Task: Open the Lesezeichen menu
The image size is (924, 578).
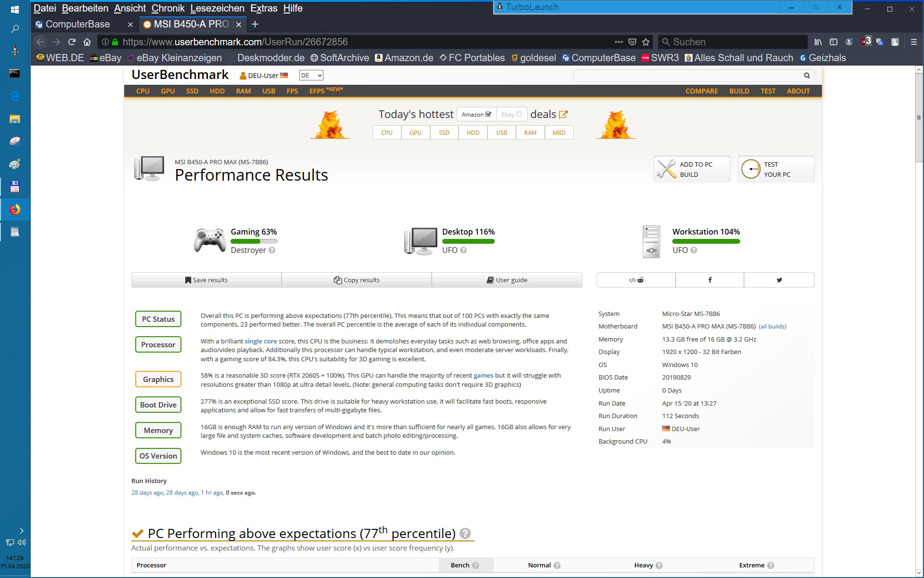Action: [217, 8]
